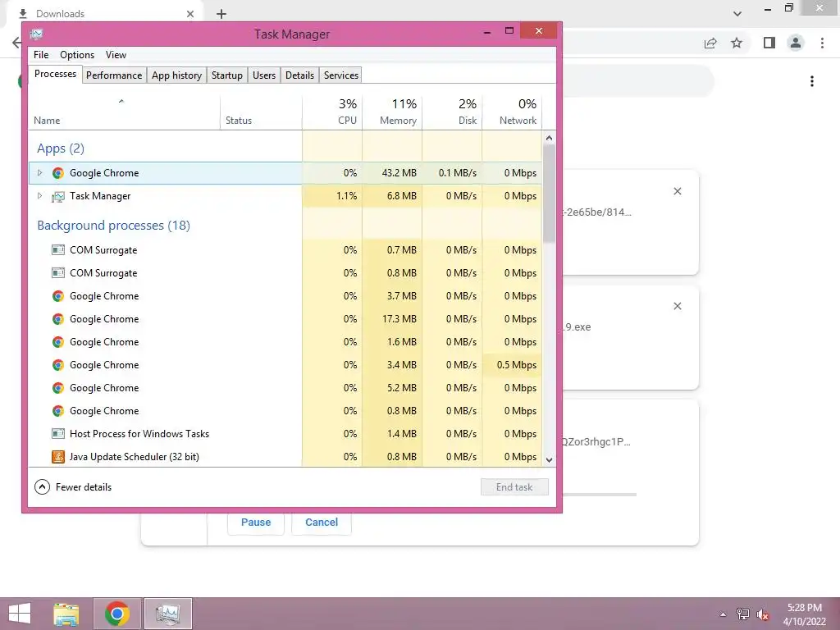Image resolution: width=840 pixels, height=630 pixels.
Task: Open the Chrome profile avatar
Action: (x=796, y=43)
